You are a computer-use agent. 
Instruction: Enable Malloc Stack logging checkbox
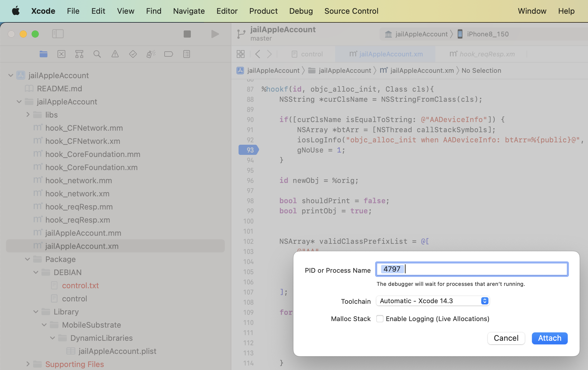pos(380,319)
